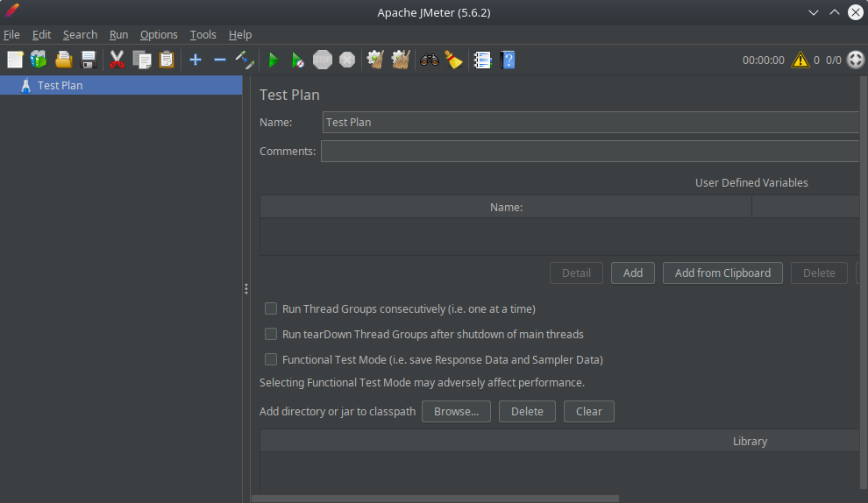Click the Clear All results icon
868x503 pixels.
tap(400, 60)
